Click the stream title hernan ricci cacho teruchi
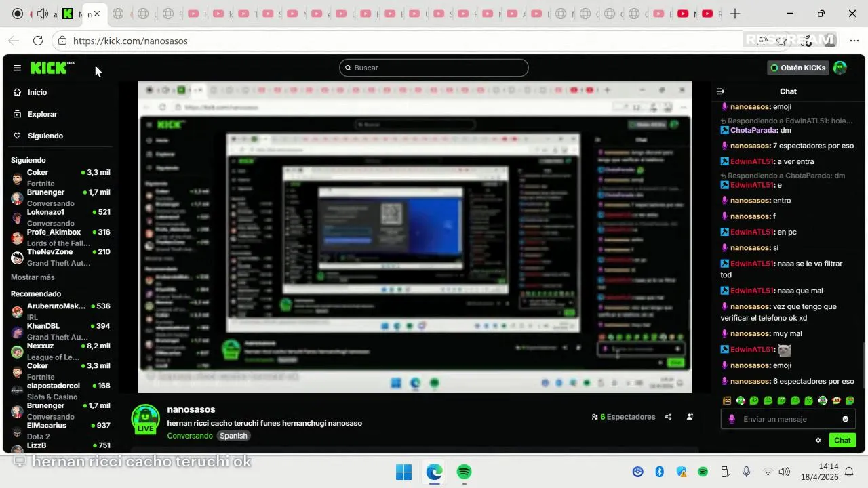The image size is (868, 488). coord(264,423)
